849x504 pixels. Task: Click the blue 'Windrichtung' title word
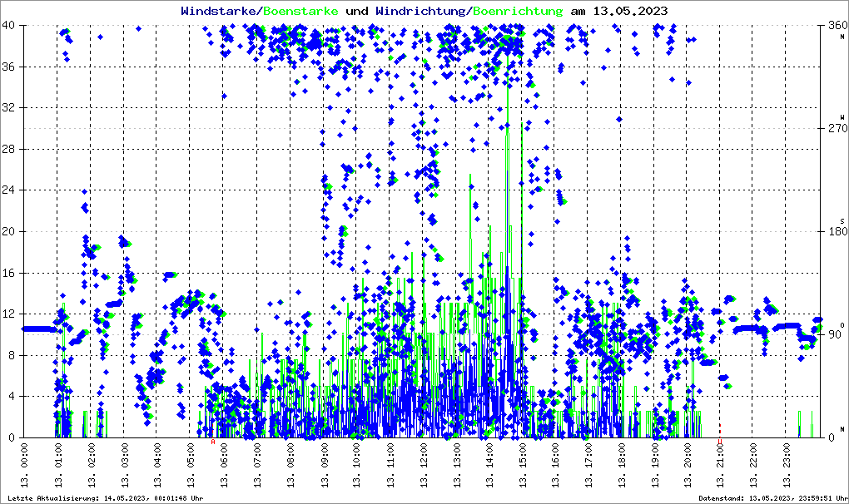pos(420,11)
